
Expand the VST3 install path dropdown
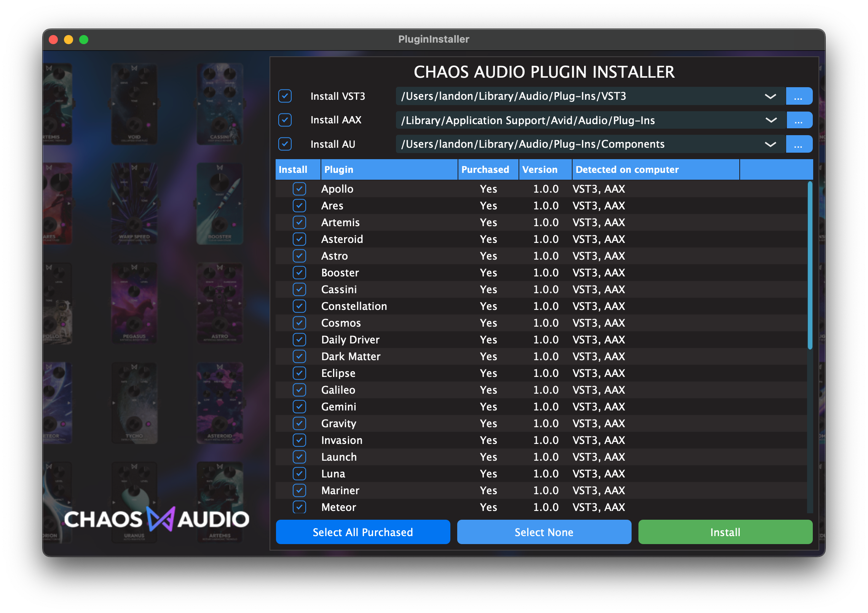pos(770,96)
